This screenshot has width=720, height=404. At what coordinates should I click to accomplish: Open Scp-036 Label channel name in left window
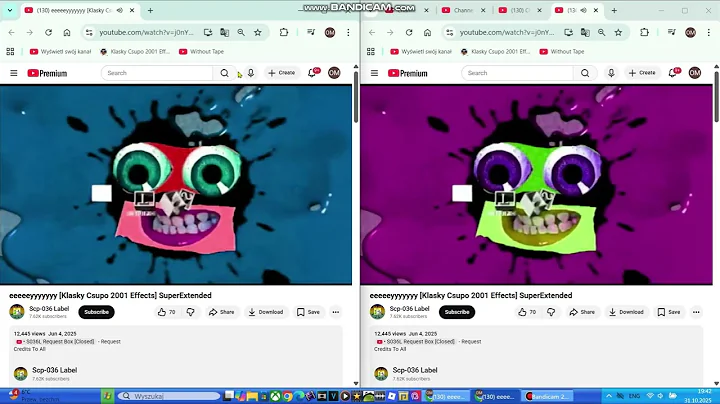pos(49,309)
